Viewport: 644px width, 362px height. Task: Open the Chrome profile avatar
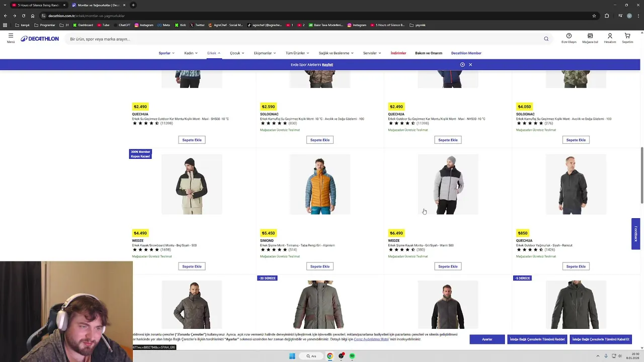(629, 16)
